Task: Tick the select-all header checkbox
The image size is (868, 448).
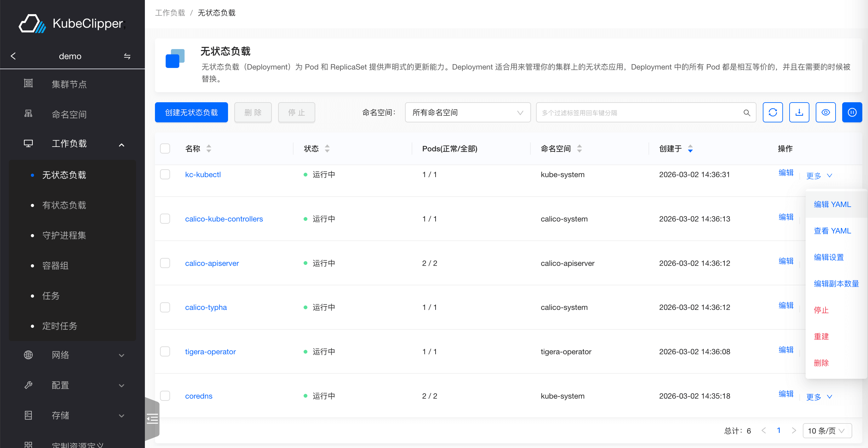Action: point(165,148)
